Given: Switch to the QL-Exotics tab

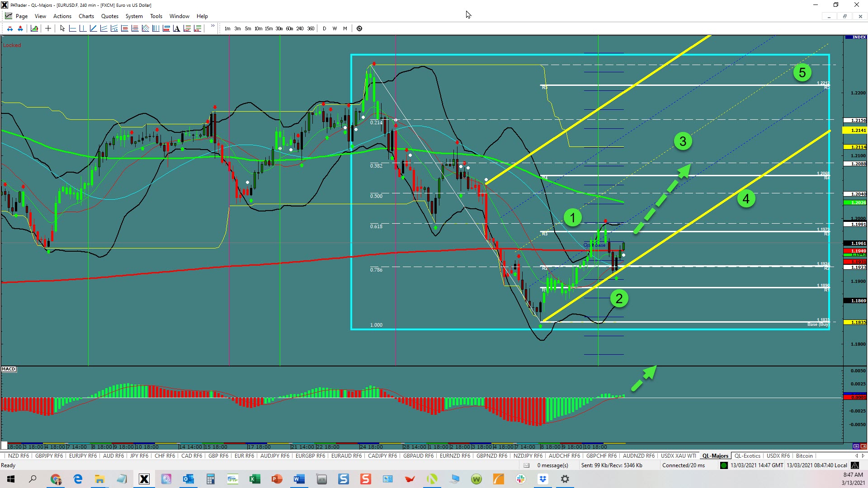Looking at the screenshot, I should pos(747,456).
